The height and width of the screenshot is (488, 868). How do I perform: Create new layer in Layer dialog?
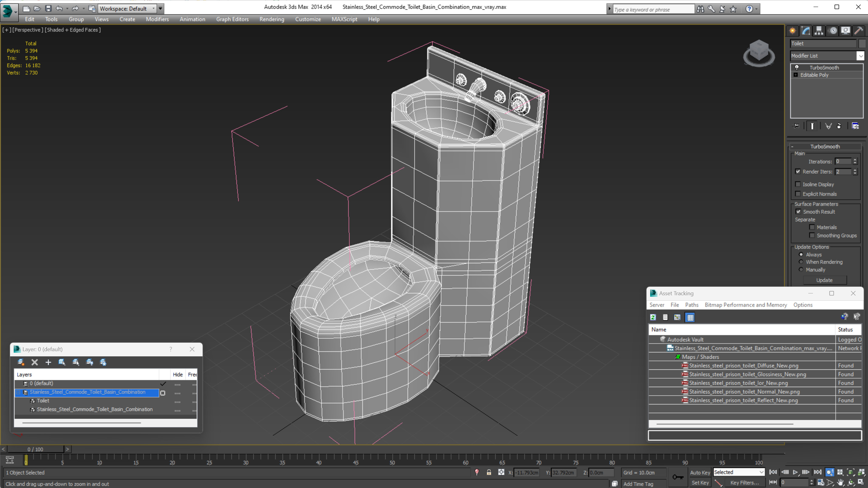(21, 362)
